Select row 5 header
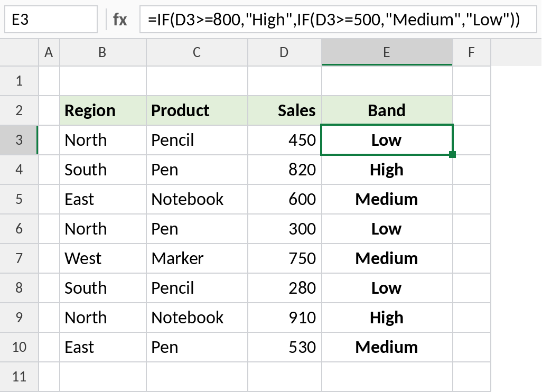542x392 pixels. [x=19, y=199]
